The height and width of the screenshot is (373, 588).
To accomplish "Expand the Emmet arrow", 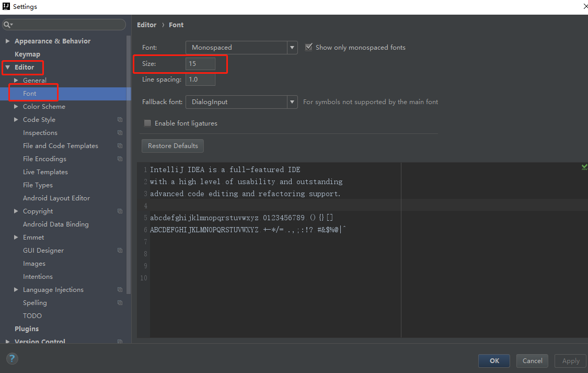I will click(x=16, y=237).
